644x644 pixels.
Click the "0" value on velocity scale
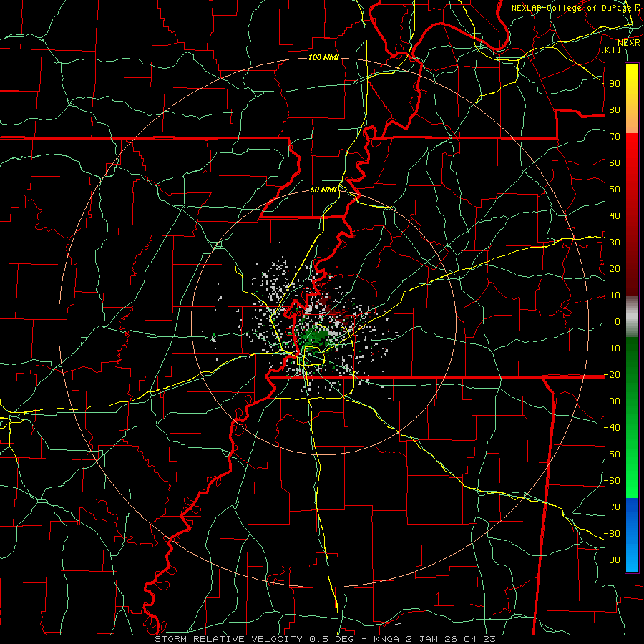(x=618, y=321)
